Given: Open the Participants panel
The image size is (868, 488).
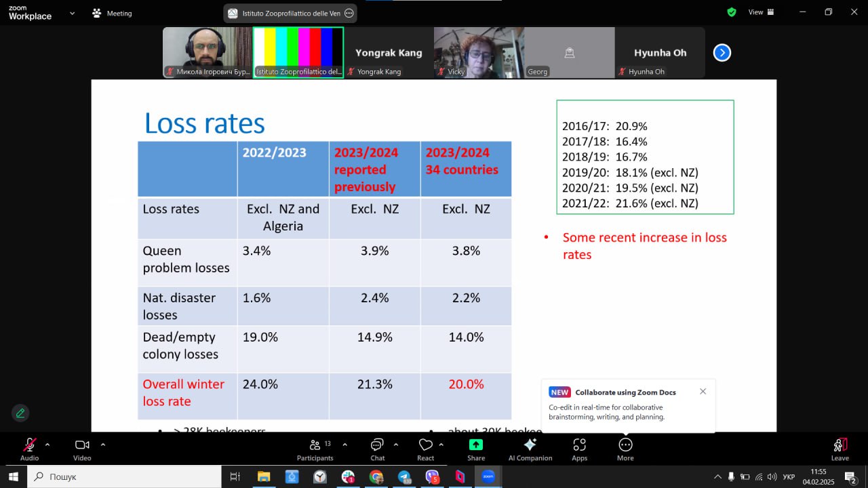Looking at the screenshot, I should (x=315, y=449).
